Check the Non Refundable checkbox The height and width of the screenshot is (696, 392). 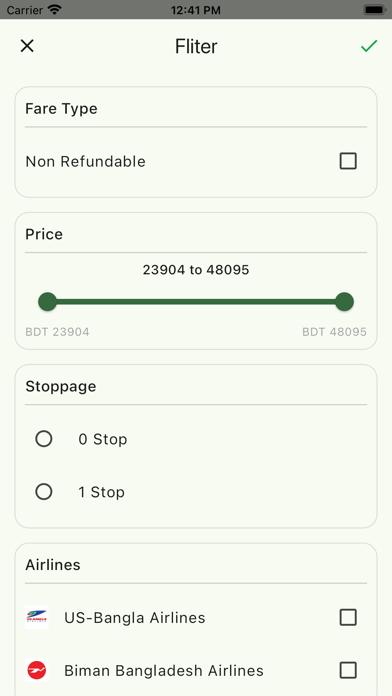pos(348,161)
